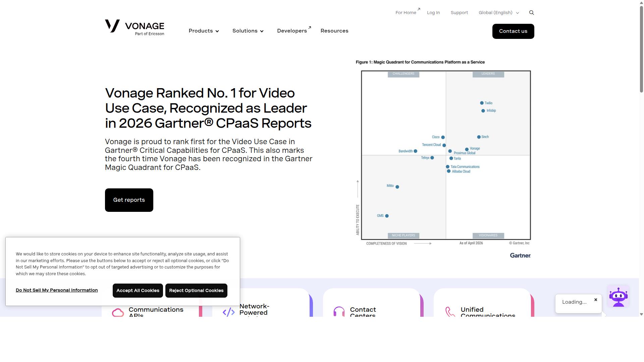Open the search magnifier icon
The width and height of the screenshot is (644, 362).
tap(532, 13)
